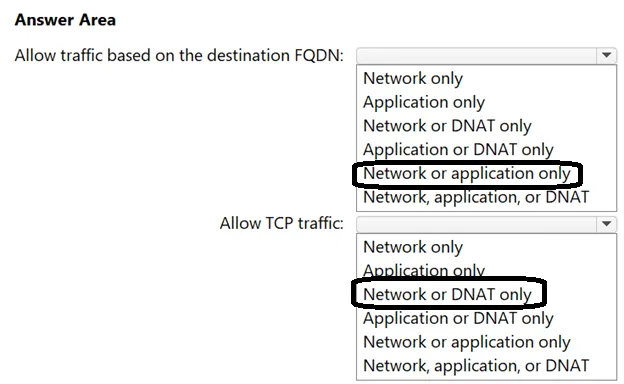This screenshot has height=384, width=624.
Task: Click the TCP traffic combo box field
Action: coord(486,224)
